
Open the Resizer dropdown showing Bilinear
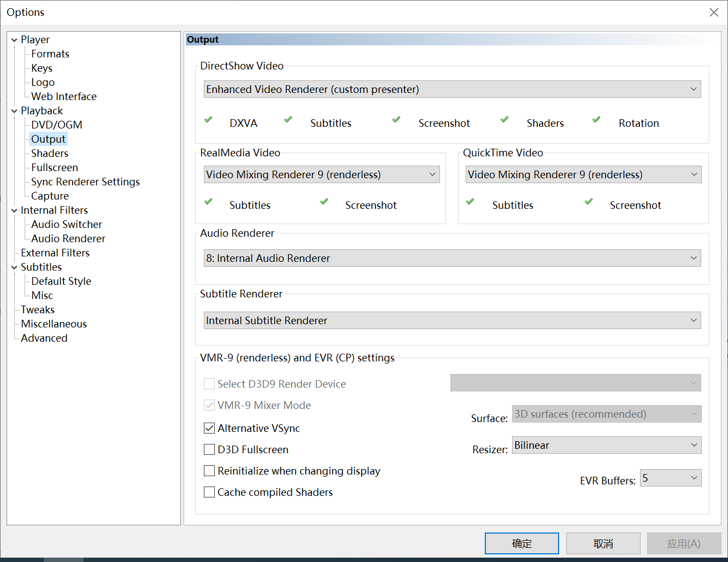click(x=693, y=445)
